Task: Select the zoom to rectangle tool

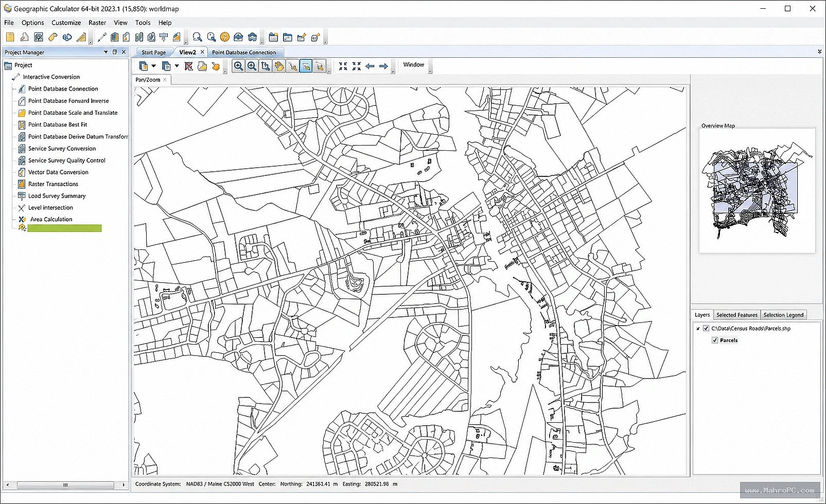Action: coord(265,66)
